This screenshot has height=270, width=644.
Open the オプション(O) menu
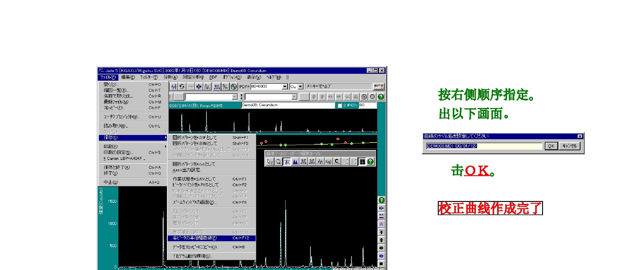click(x=232, y=77)
